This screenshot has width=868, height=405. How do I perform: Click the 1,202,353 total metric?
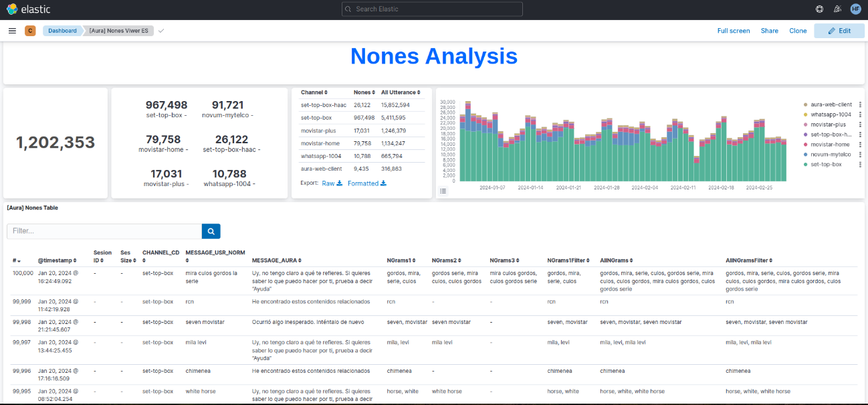coord(56,143)
